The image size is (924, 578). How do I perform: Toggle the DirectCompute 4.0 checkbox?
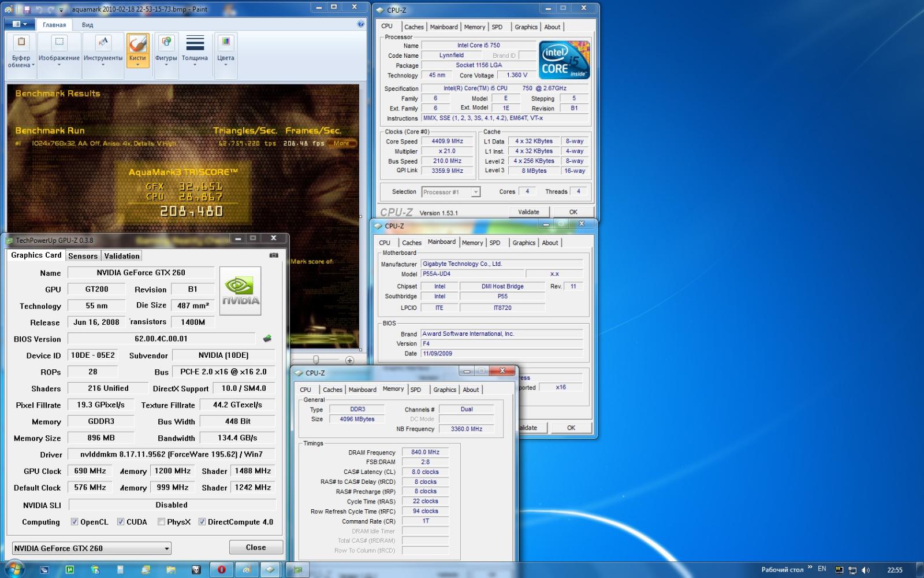(202, 521)
